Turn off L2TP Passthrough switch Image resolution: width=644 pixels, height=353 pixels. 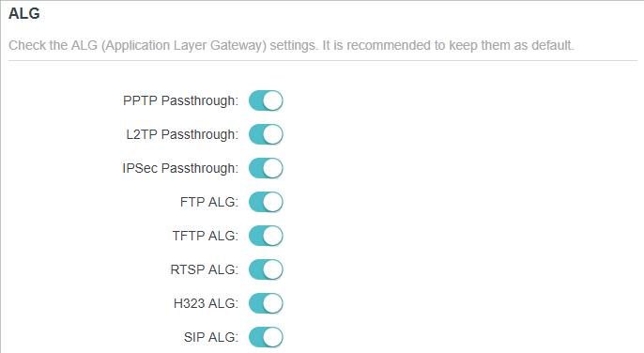pos(266,134)
